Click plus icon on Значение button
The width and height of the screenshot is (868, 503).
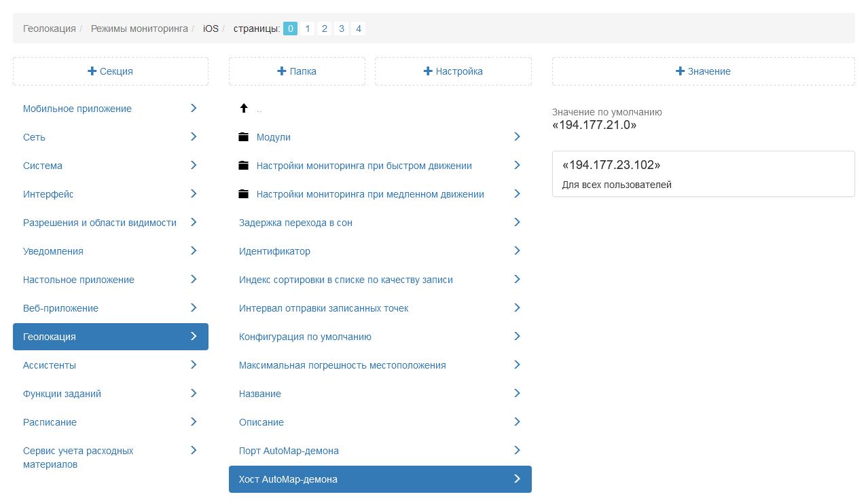point(681,71)
